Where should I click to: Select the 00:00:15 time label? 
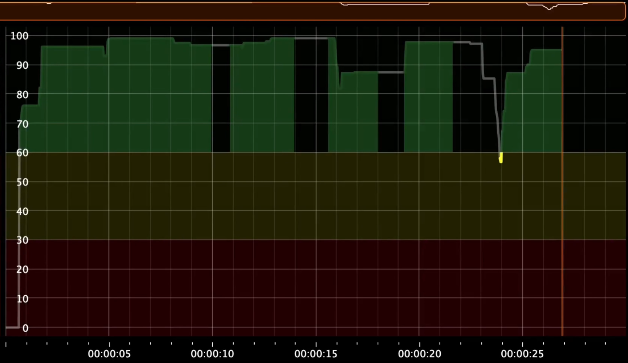click(316, 354)
